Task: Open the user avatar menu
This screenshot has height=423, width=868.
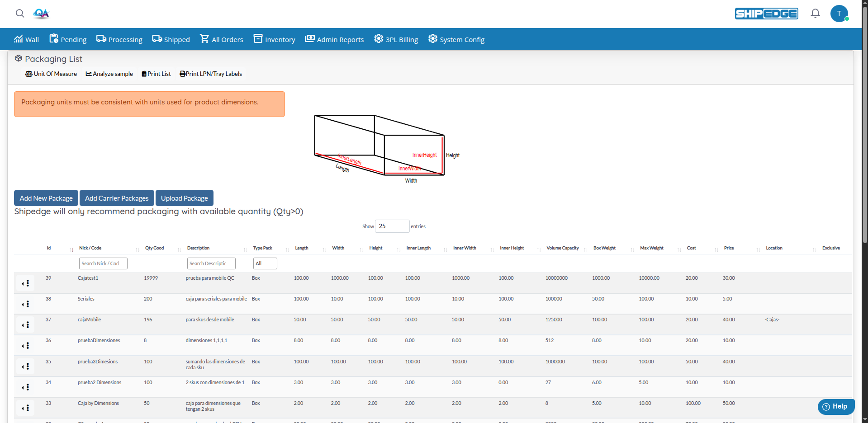Action: coord(839,14)
